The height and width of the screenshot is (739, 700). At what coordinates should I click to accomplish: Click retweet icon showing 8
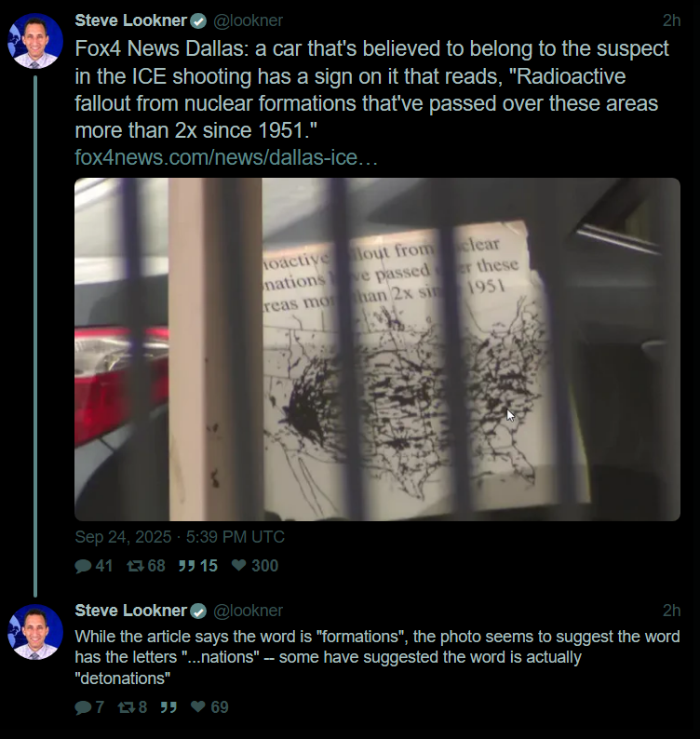(126, 707)
